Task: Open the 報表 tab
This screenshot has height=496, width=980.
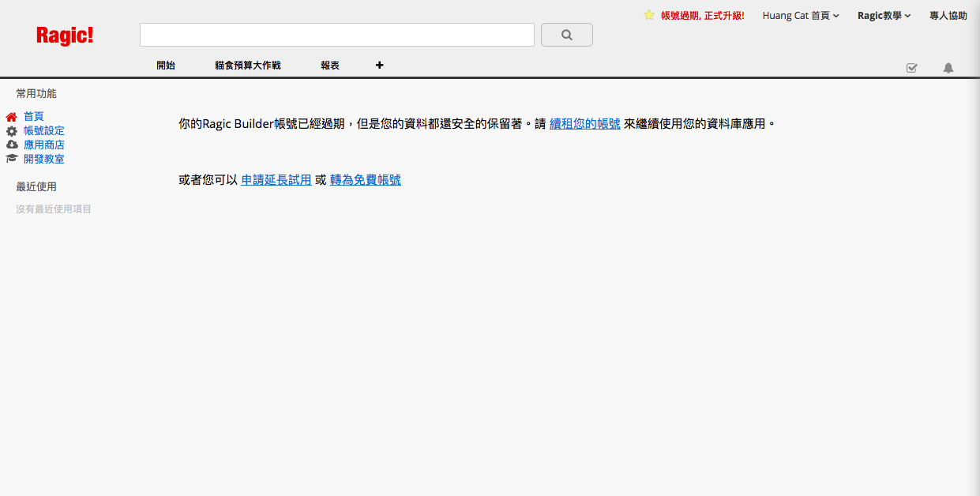Action: pos(330,66)
